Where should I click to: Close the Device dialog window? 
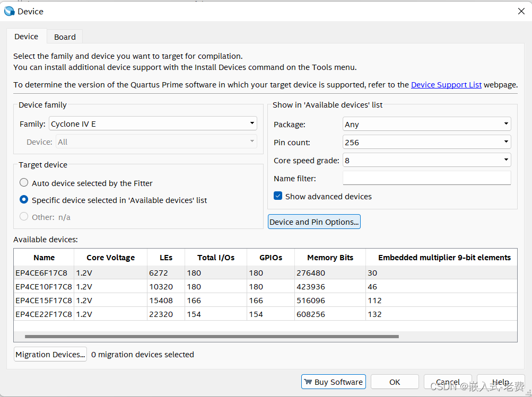[521, 11]
